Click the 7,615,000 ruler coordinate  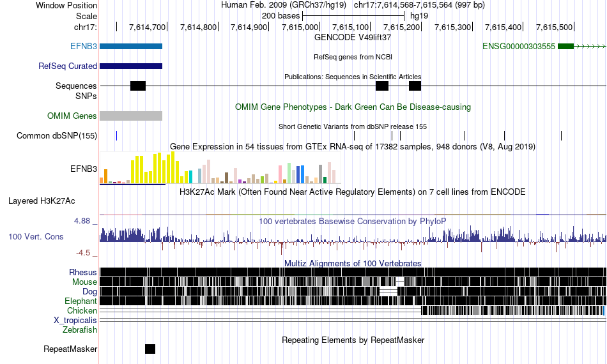[x=300, y=27]
